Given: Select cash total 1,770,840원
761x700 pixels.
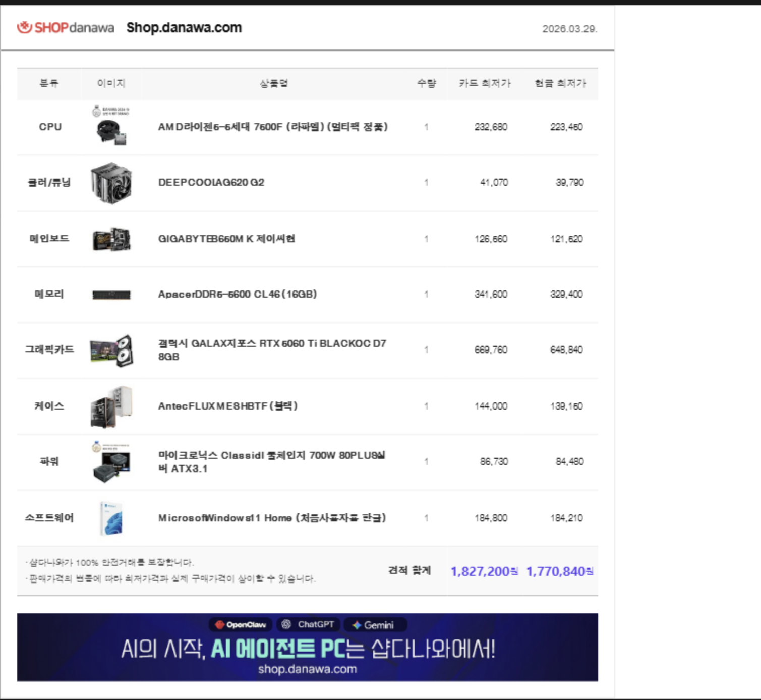Looking at the screenshot, I should [560, 571].
